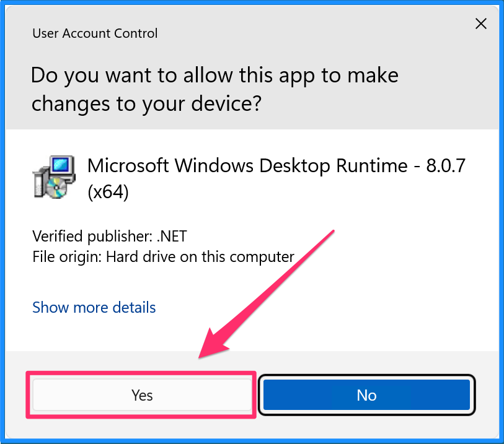This screenshot has width=504, height=444.
Task: Close the User Account Control dialog
Action: (481, 24)
